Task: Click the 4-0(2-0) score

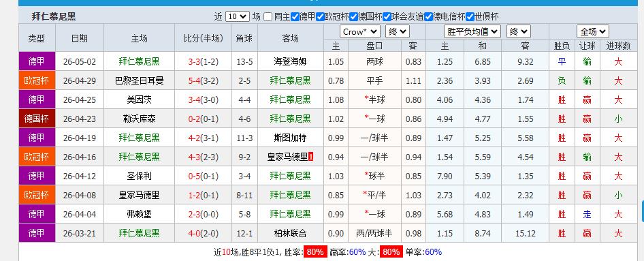Action: click(x=204, y=233)
